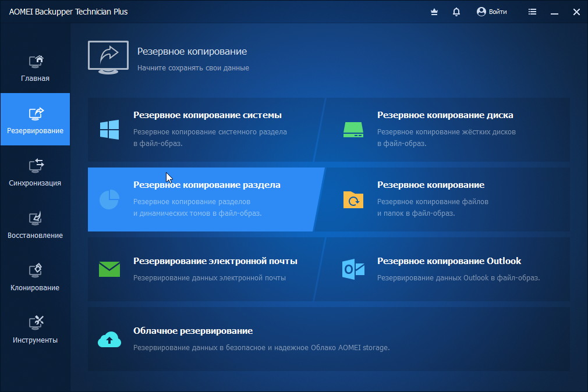588x392 pixels.
Task: Open Облачное резервирование option title
Action: click(x=193, y=331)
